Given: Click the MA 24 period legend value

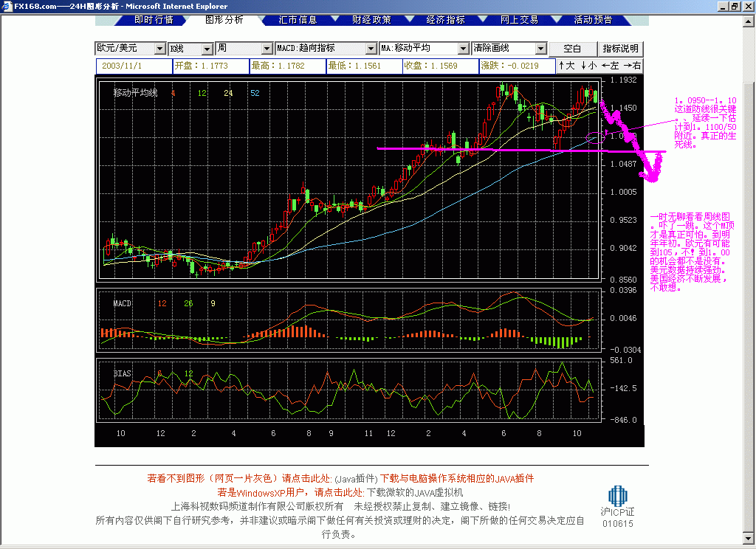Looking at the screenshot, I should [229, 93].
